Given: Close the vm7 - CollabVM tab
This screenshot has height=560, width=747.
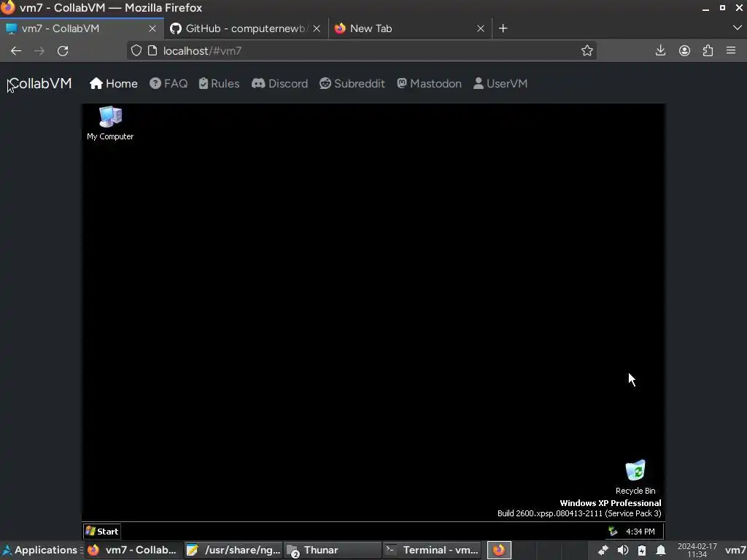Looking at the screenshot, I should (152, 28).
